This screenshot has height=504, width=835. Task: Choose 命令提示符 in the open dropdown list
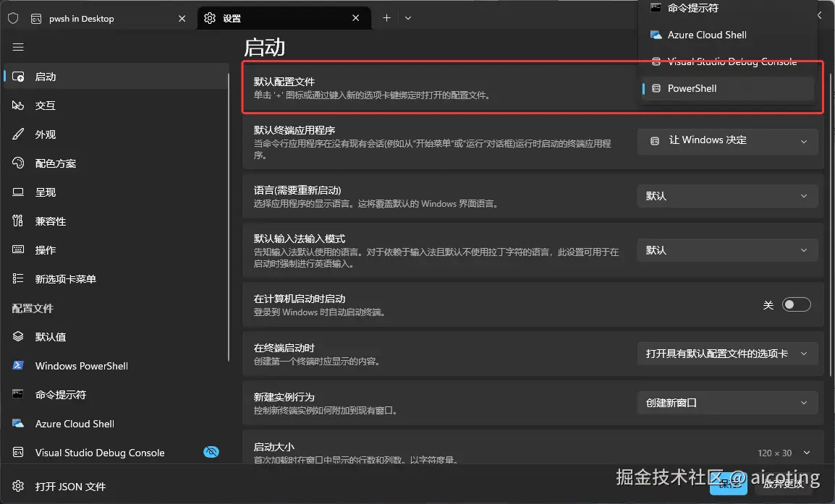[728, 8]
